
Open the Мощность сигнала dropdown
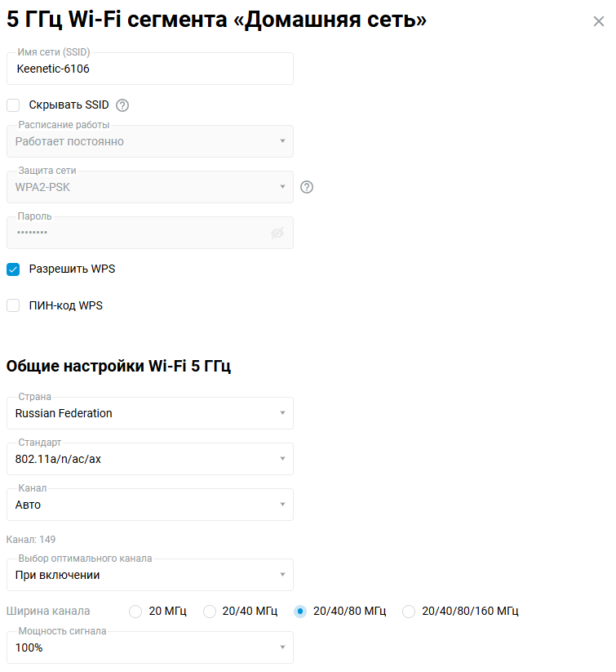tap(150, 648)
